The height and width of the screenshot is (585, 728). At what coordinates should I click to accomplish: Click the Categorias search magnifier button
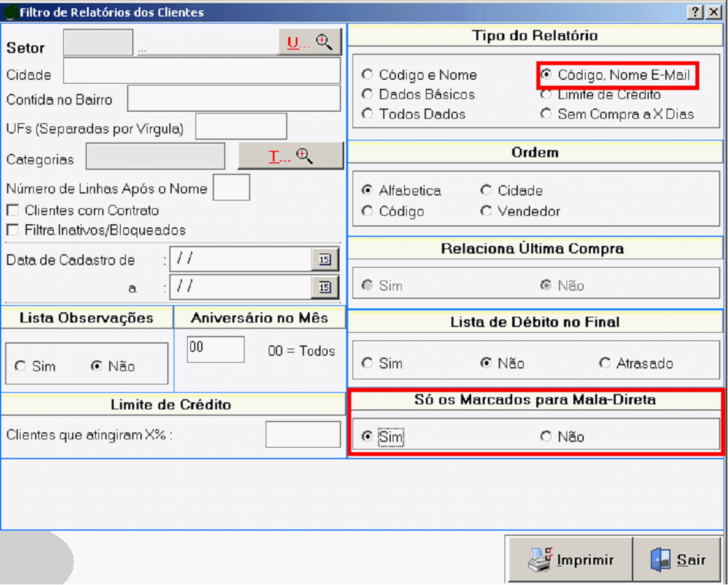tap(291, 156)
